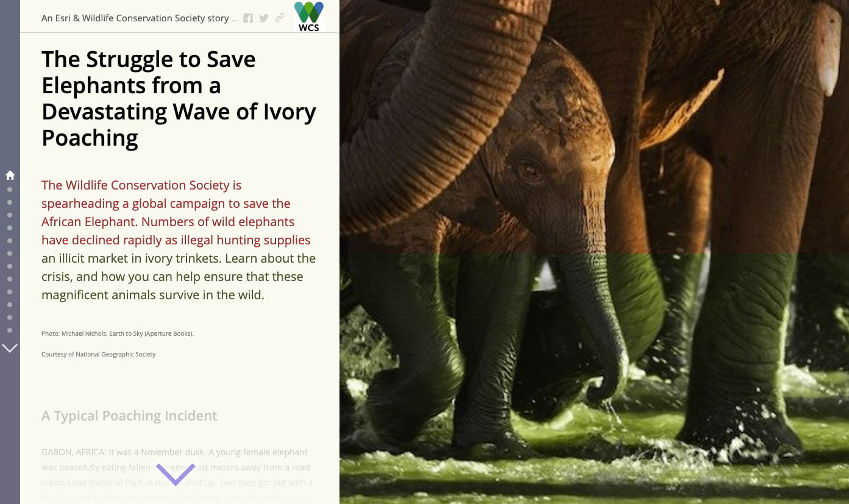
Task: Go to the home section icon in the sidebar
Action: (10, 176)
